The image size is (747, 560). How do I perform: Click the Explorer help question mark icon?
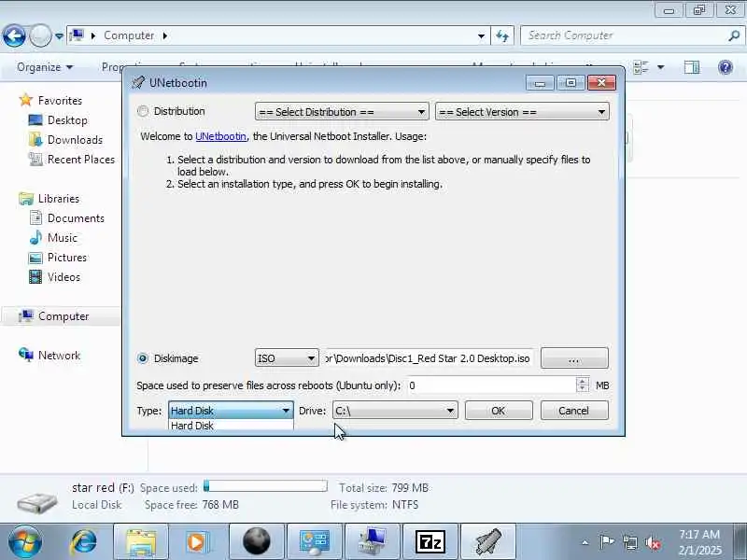coord(726,67)
